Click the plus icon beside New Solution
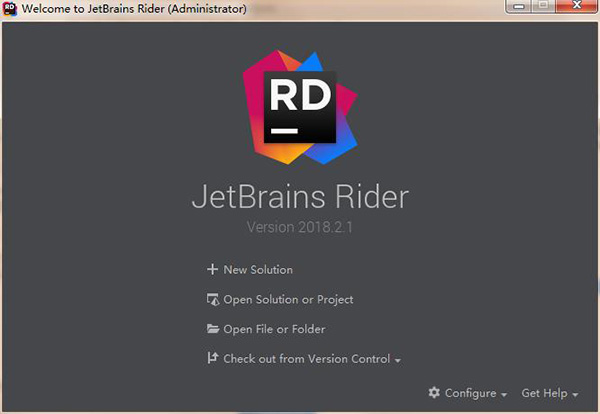This screenshot has height=414, width=600. tap(212, 269)
